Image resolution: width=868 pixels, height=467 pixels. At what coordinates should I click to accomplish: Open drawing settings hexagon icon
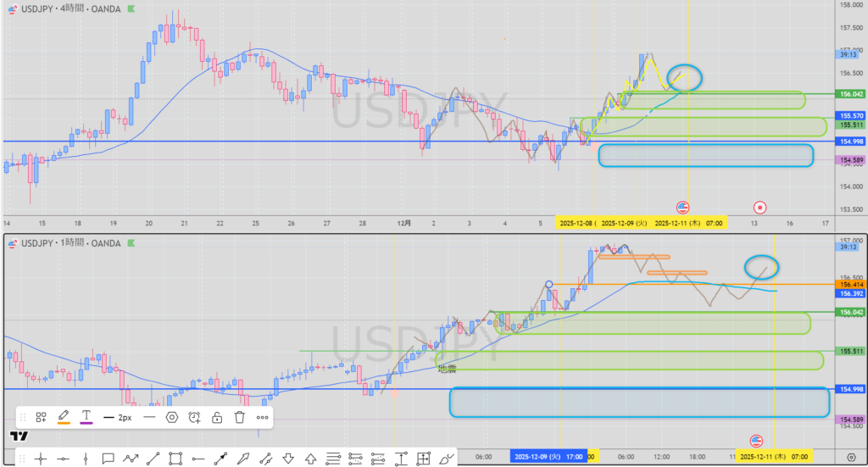coord(172,417)
